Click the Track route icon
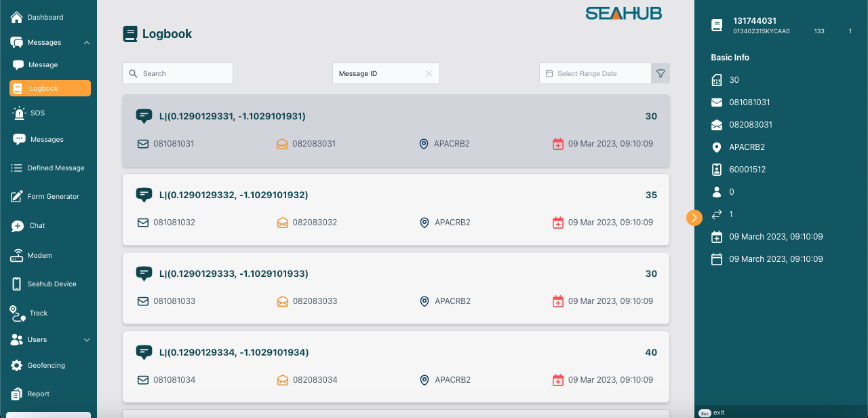This screenshot has width=868, height=418. coord(18,313)
